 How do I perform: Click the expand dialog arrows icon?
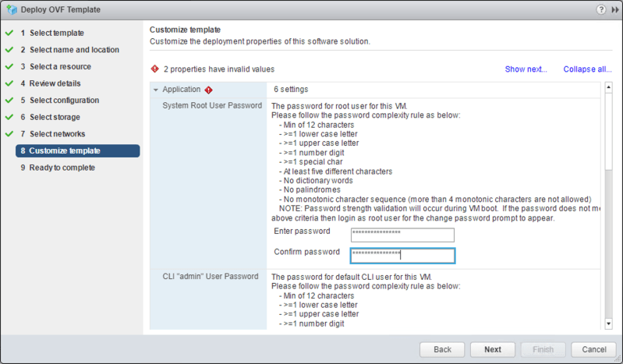click(x=614, y=9)
